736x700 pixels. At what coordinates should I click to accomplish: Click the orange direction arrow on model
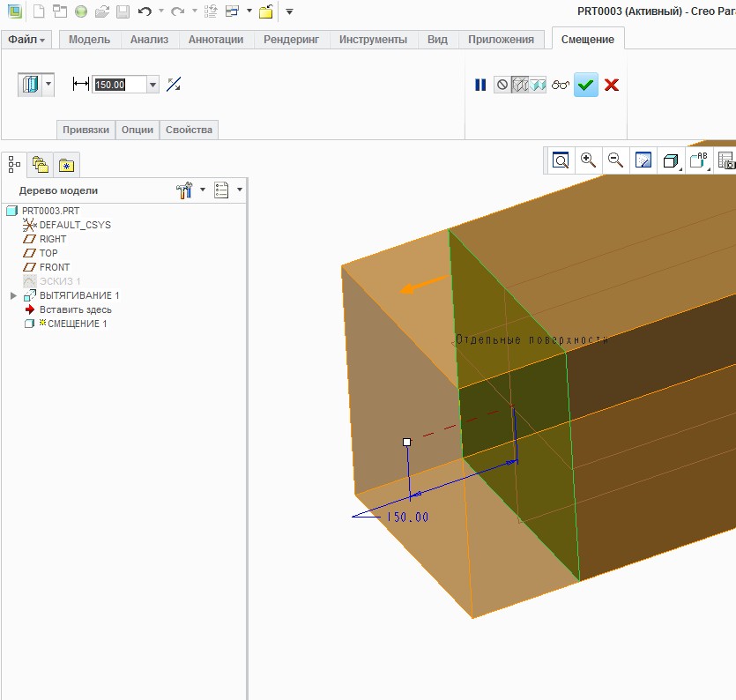point(424,285)
